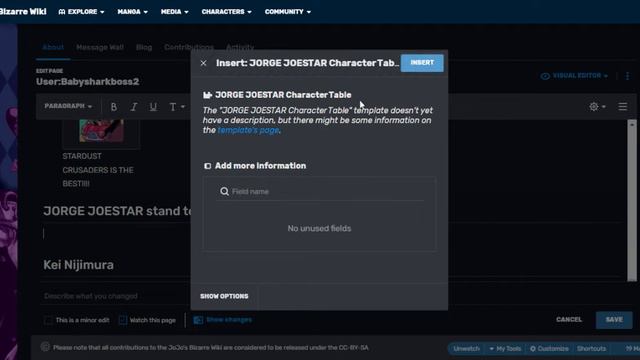Click the INSERT button in the dialog
640x360 pixels.
tap(422, 63)
